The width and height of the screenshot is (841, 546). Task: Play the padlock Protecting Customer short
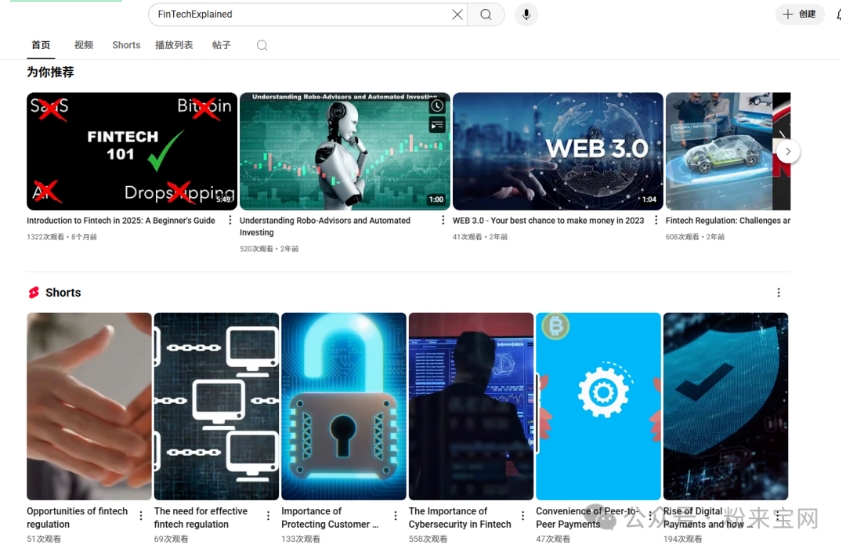(x=344, y=407)
